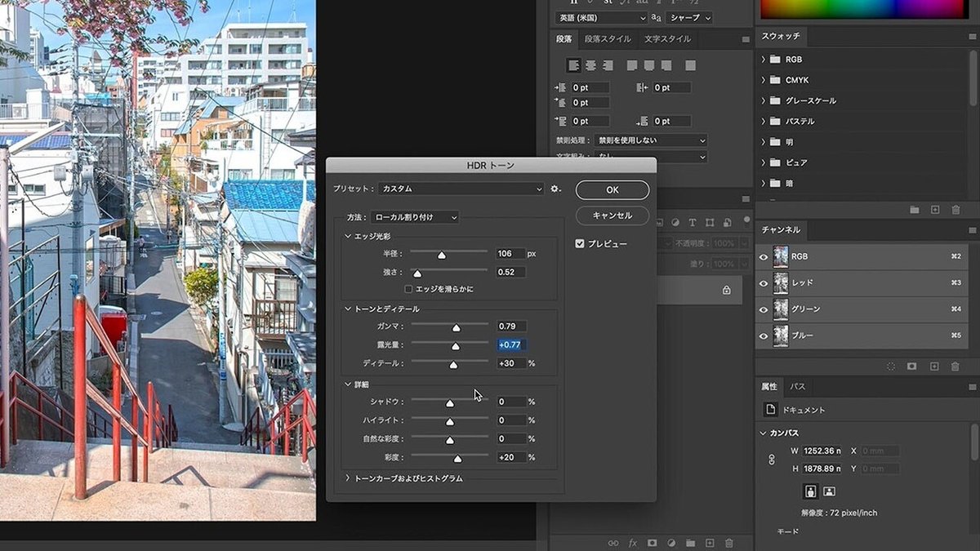Hide the RGB channel visibility eye
Image resolution: width=980 pixels, height=551 pixels.
tap(764, 256)
